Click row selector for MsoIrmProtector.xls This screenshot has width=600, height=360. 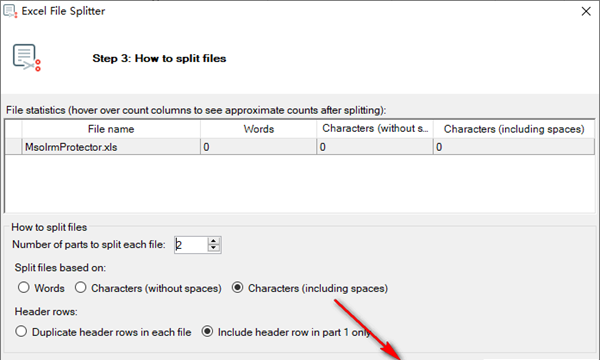coord(14,147)
